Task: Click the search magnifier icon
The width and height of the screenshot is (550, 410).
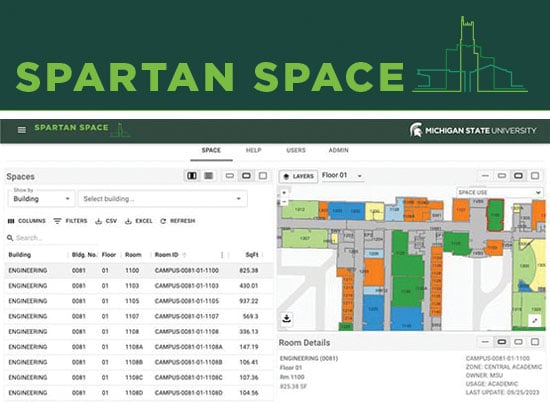Action: tap(10, 238)
